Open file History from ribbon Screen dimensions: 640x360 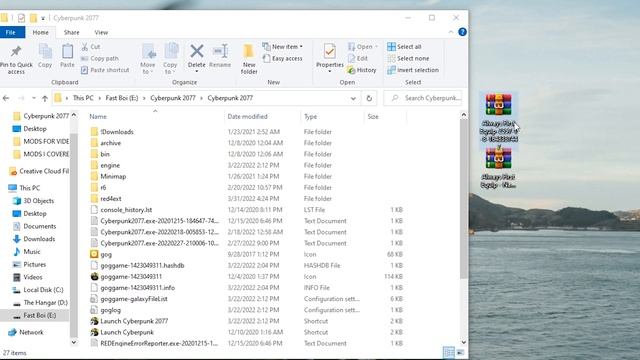362,70
